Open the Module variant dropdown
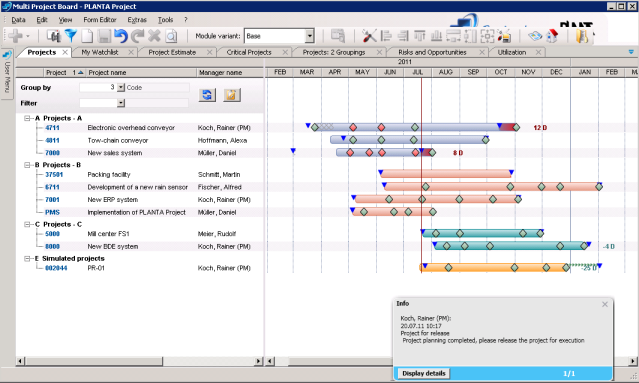The image size is (639, 383). (310, 36)
